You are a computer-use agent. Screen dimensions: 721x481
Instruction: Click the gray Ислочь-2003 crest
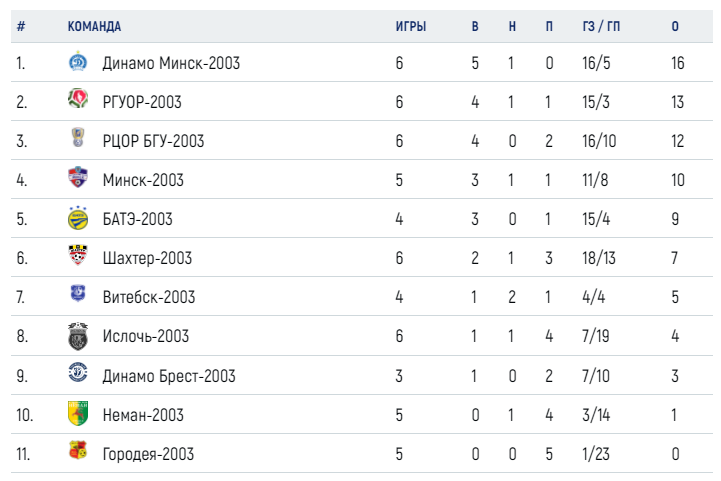(78, 336)
